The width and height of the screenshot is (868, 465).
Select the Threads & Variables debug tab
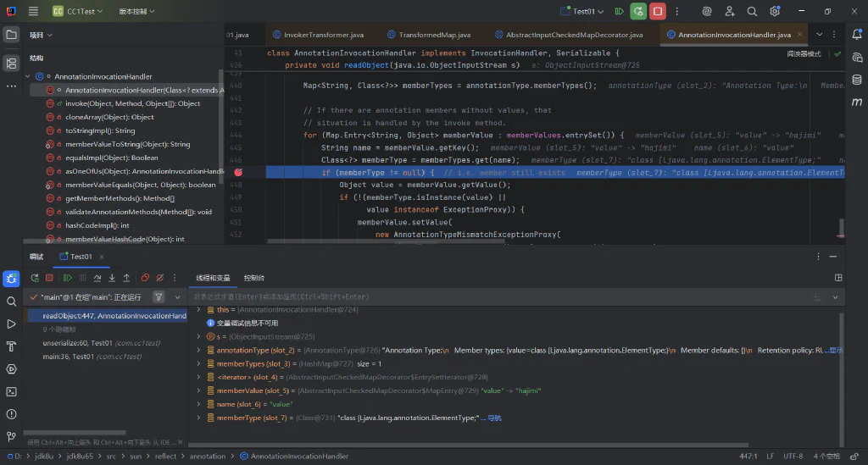point(213,278)
